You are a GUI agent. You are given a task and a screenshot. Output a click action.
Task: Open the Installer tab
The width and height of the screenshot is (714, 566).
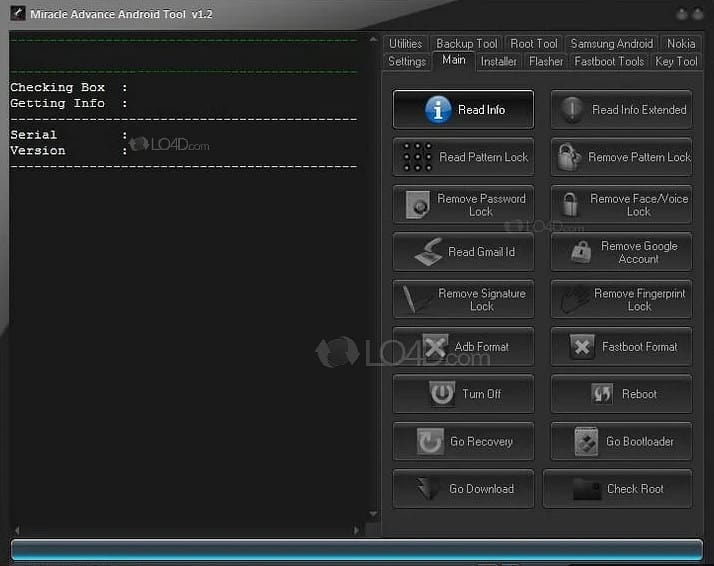[x=499, y=61]
